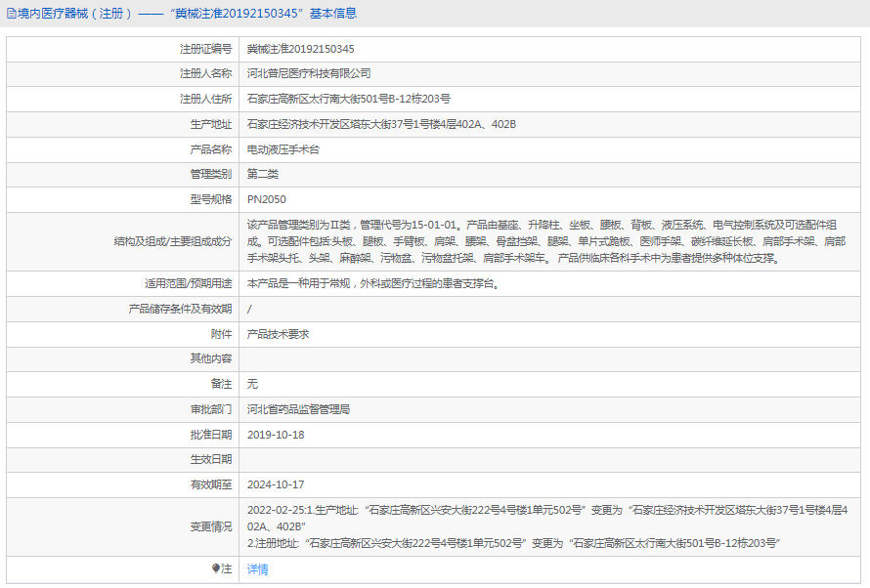The width and height of the screenshot is (870, 588).
Task: Click the 注册人名称 label
Action: 205,73
